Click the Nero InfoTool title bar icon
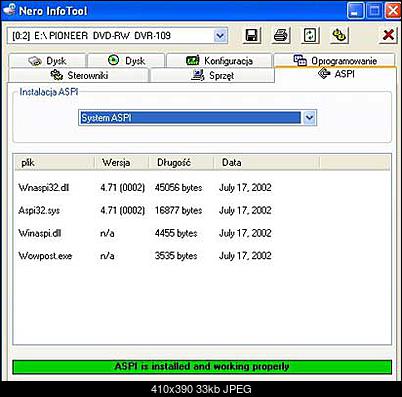The height and width of the screenshot is (397, 402). [9, 10]
